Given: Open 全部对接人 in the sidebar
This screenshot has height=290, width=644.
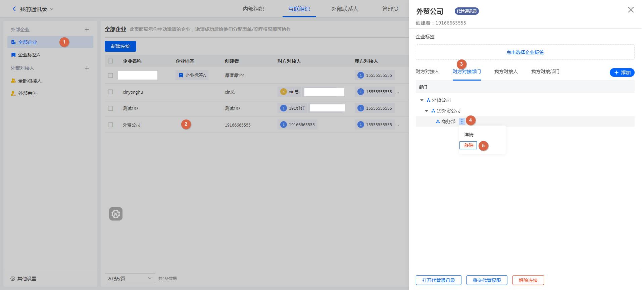Looking at the screenshot, I should tap(30, 81).
